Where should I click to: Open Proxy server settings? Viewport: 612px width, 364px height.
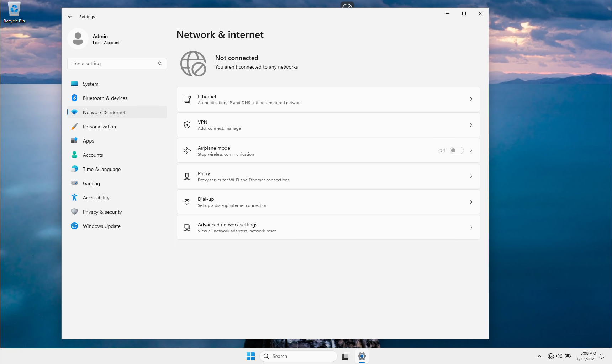click(328, 177)
